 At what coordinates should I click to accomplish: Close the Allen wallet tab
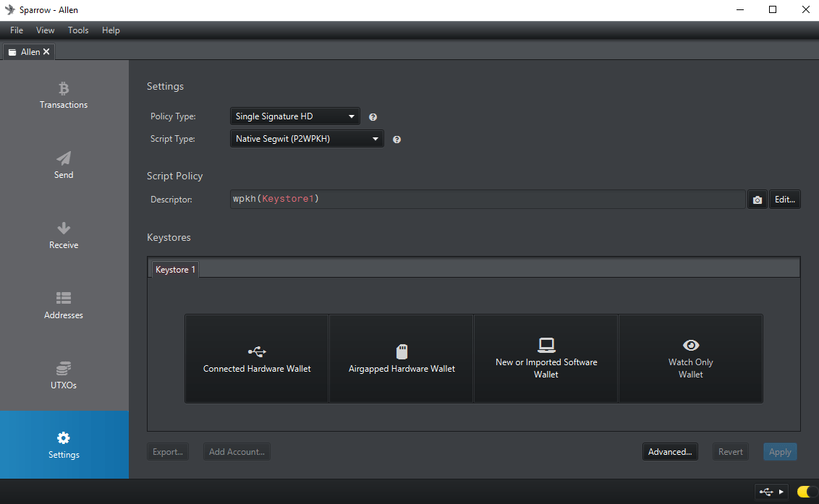46,52
